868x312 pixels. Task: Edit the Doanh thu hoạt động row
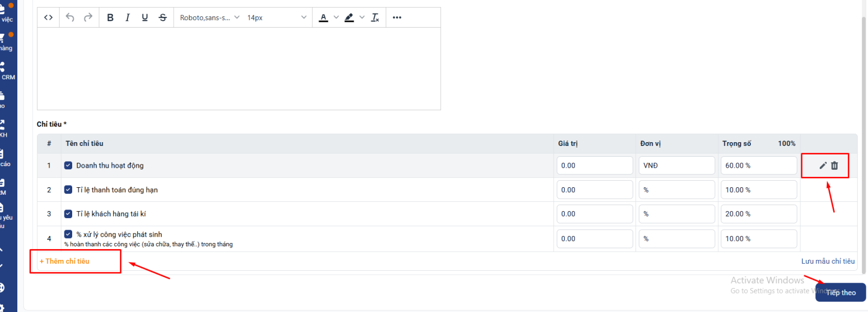[822, 165]
